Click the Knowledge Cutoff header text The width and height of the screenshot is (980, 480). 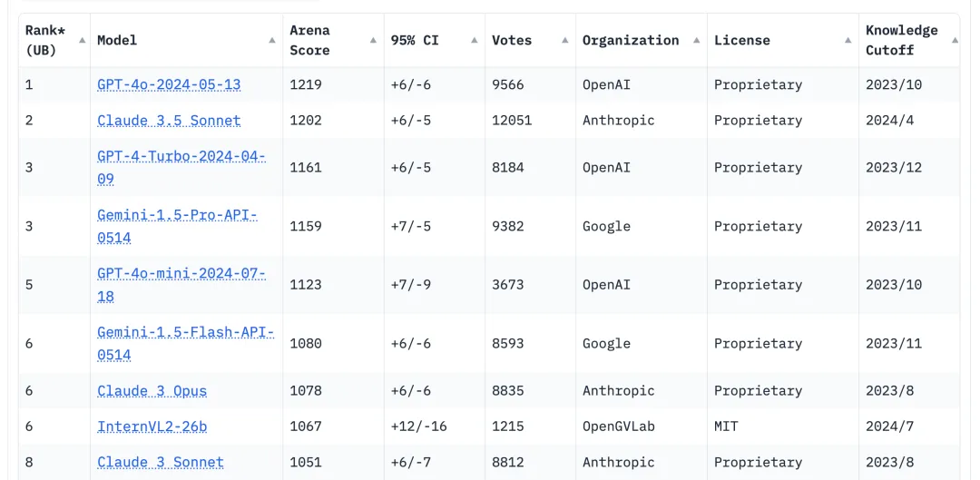(x=901, y=40)
